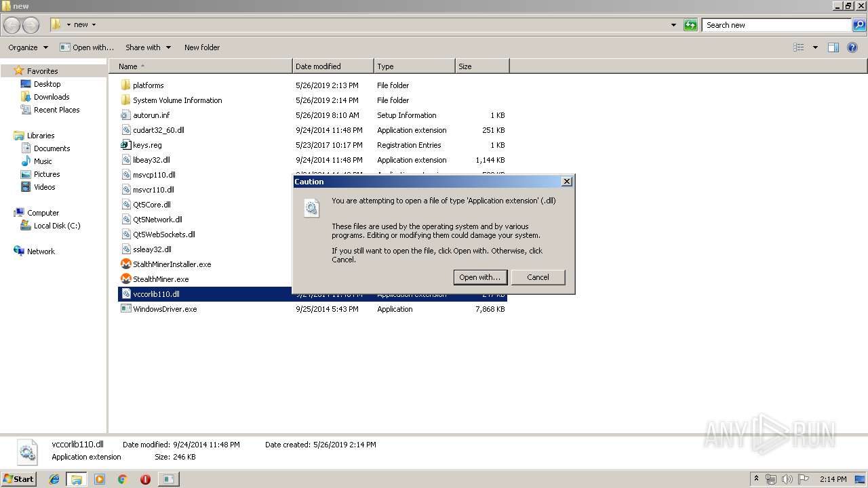Launch Google Chrome from the taskbar

click(x=123, y=479)
